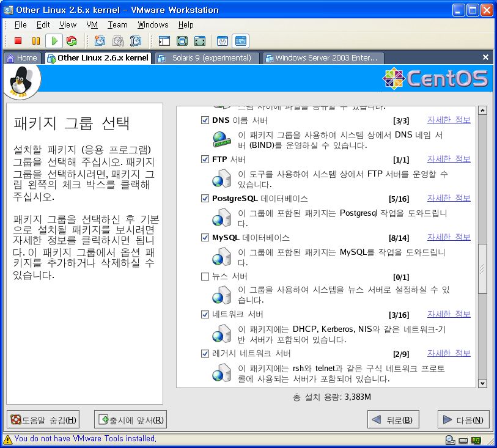
Task: Click the green Power On play icon
Action: (54, 41)
